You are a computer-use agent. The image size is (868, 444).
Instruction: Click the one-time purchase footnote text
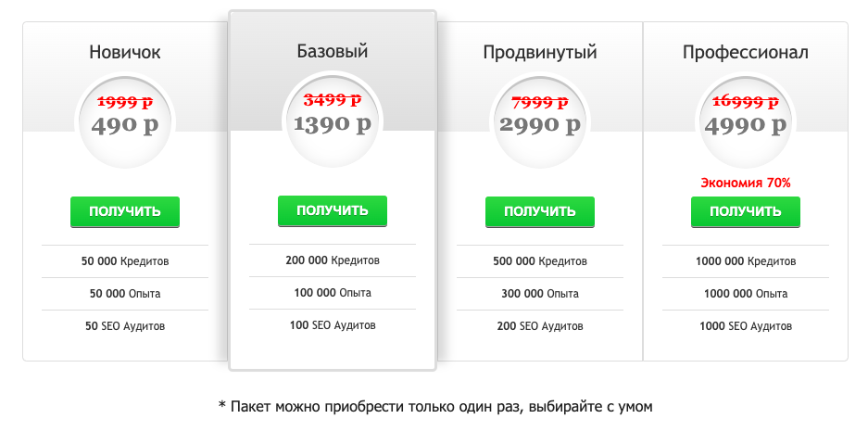pyautogui.click(x=435, y=406)
